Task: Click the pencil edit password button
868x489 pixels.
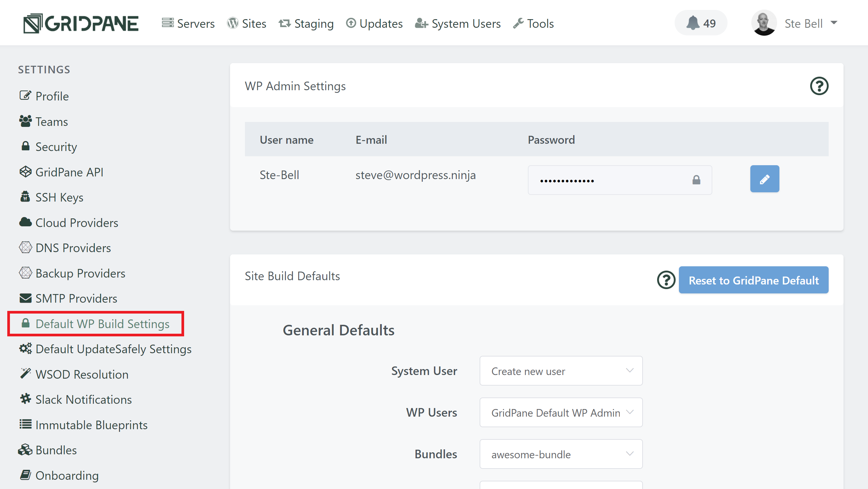Action: click(x=765, y=179)
